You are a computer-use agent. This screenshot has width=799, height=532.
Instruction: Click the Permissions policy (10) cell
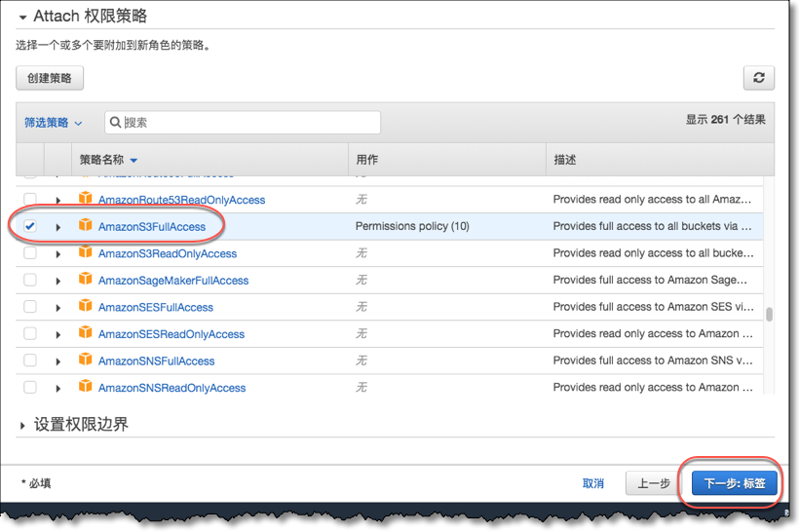pos(412,226)
